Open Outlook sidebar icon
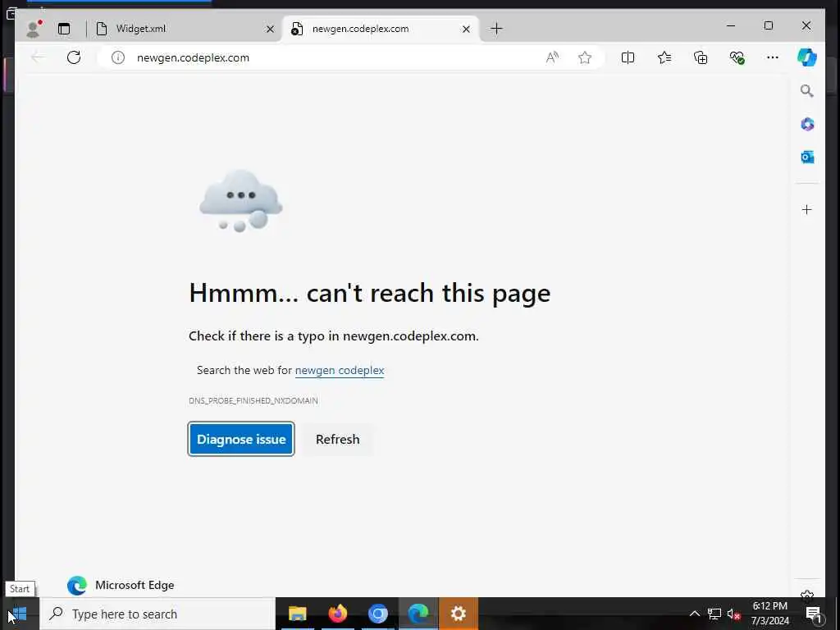 [807, 157]
